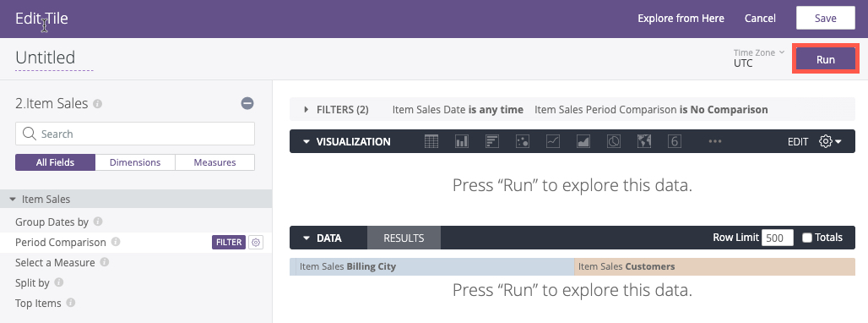The width and height of the screenshot is (868, 323).
Task: Select the map visualization icon
Action: click(x=643, y=141)
